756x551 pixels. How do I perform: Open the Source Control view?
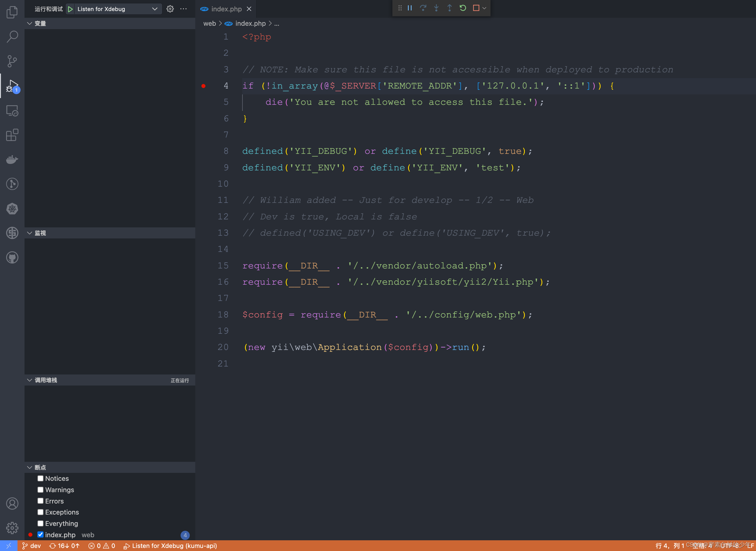click(x=12, y=61)
